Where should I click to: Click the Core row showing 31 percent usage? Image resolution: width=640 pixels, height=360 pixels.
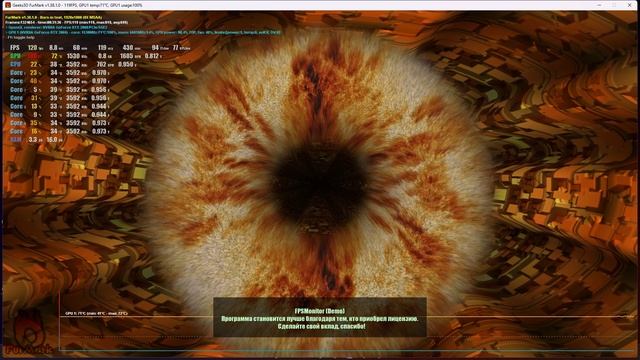[x=60, y=98]
